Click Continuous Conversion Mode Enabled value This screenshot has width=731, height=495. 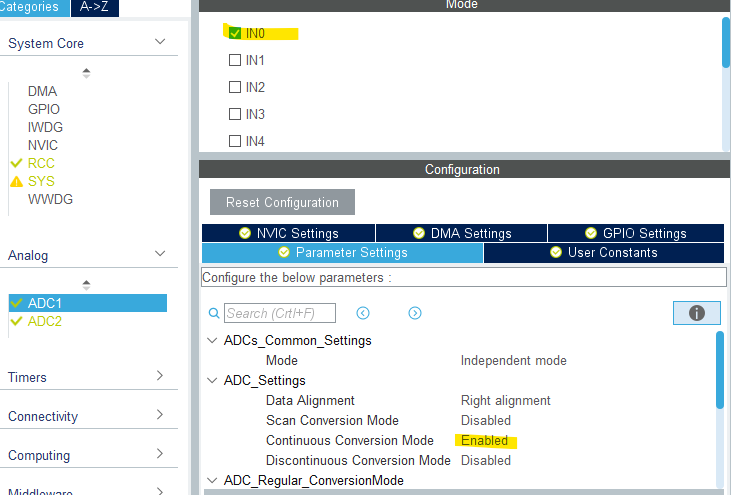[484, 441]
